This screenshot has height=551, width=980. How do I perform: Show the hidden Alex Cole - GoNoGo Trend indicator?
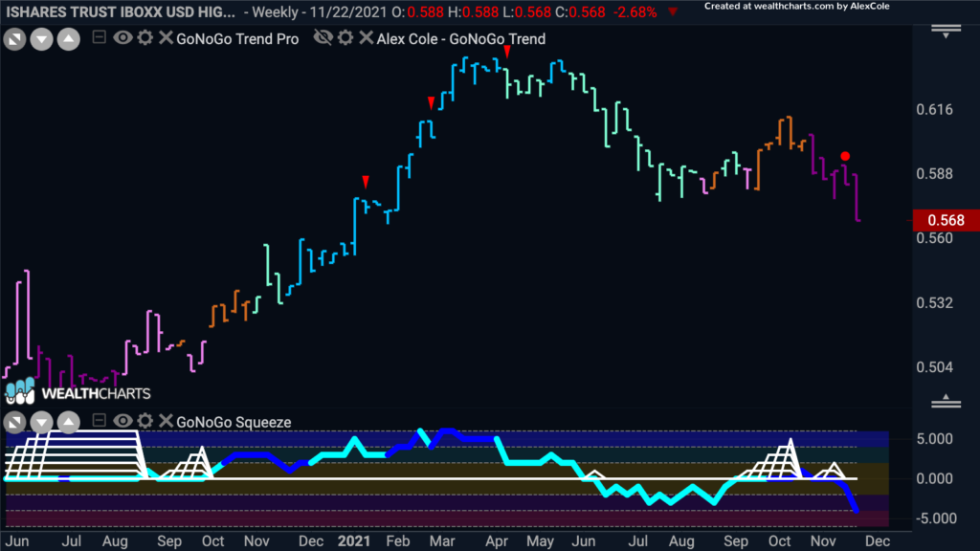point(323,37)
